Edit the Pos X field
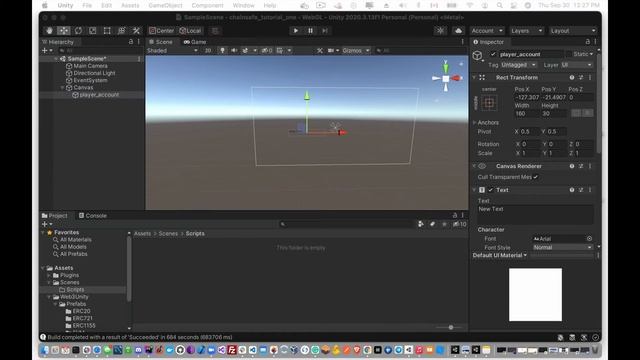 [527, 98]
